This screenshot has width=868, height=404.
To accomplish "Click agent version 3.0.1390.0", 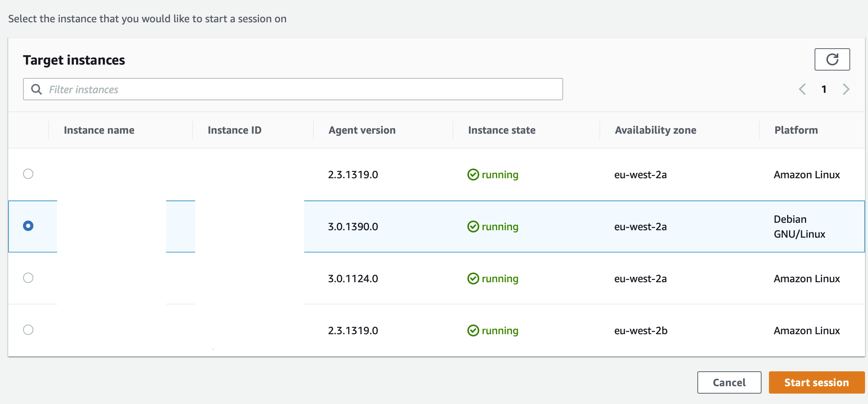I will [x=353, y=227].
